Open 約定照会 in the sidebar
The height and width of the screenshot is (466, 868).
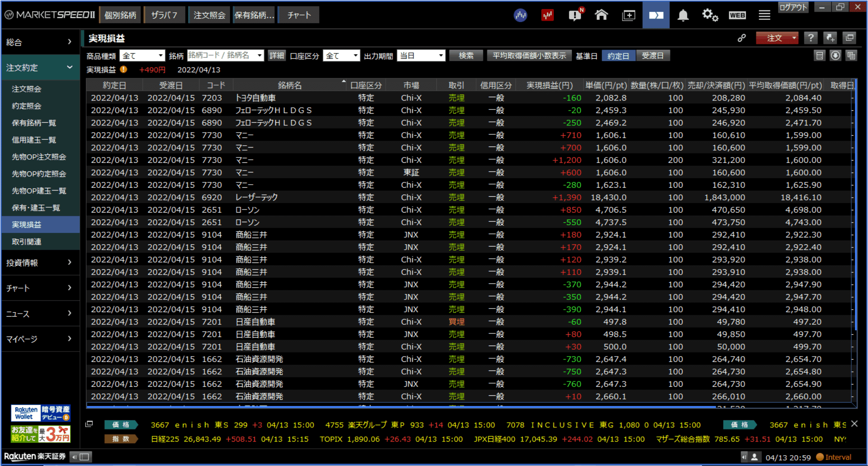coord(40,106)
